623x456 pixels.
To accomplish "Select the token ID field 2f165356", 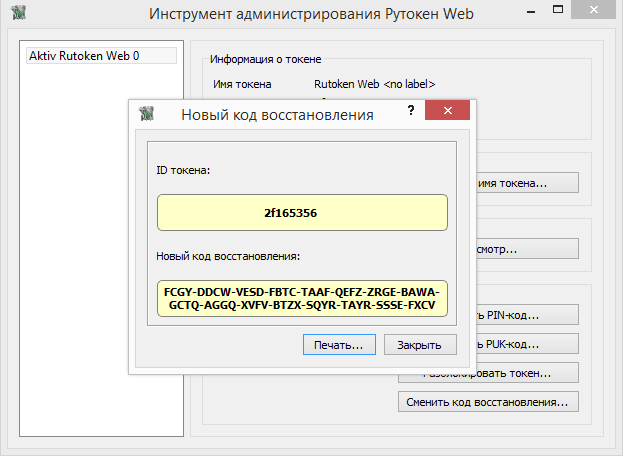I will [302, 213].
